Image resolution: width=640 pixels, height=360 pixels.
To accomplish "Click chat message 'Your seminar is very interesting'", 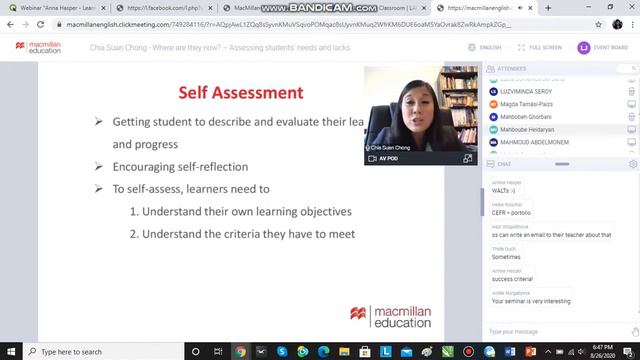I will [531, 301].
